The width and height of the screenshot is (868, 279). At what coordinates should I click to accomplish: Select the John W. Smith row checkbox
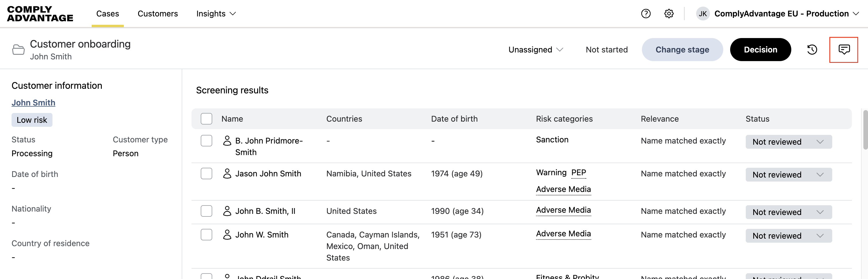(206, 235)
